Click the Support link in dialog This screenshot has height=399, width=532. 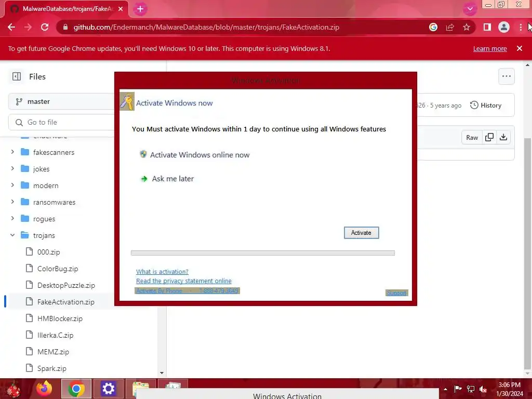[396, 293]
